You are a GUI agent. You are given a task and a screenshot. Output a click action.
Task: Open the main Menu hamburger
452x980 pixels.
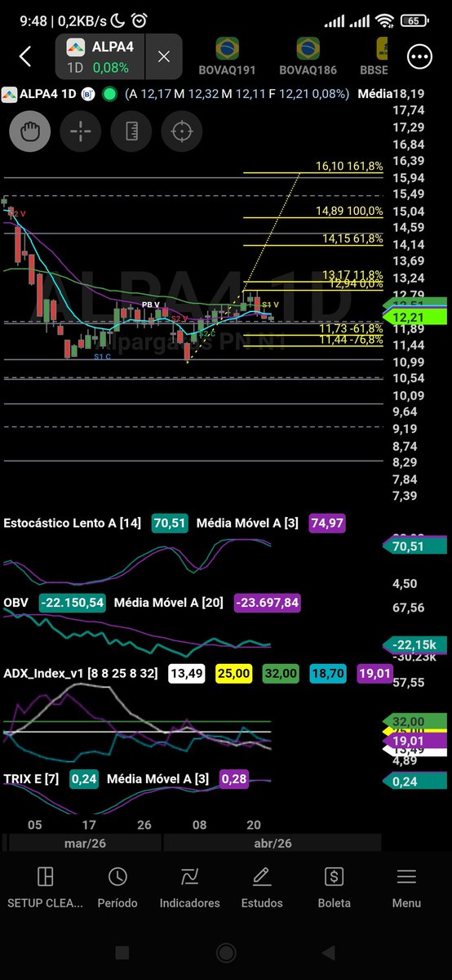click(406, 887)
